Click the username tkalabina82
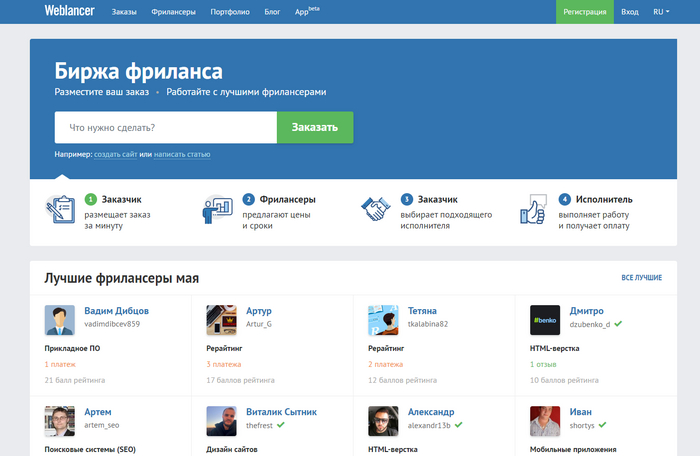 pos(428,324)
